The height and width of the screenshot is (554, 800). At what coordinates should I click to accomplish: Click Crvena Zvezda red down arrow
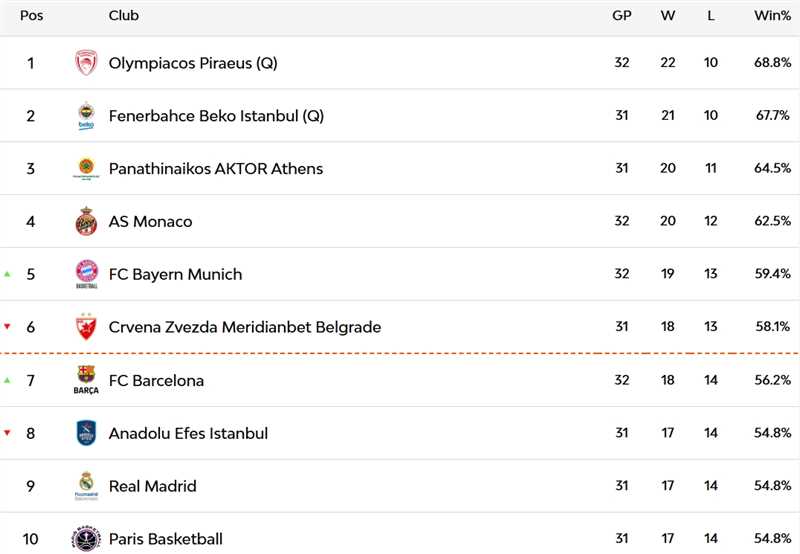click(8, 326)
